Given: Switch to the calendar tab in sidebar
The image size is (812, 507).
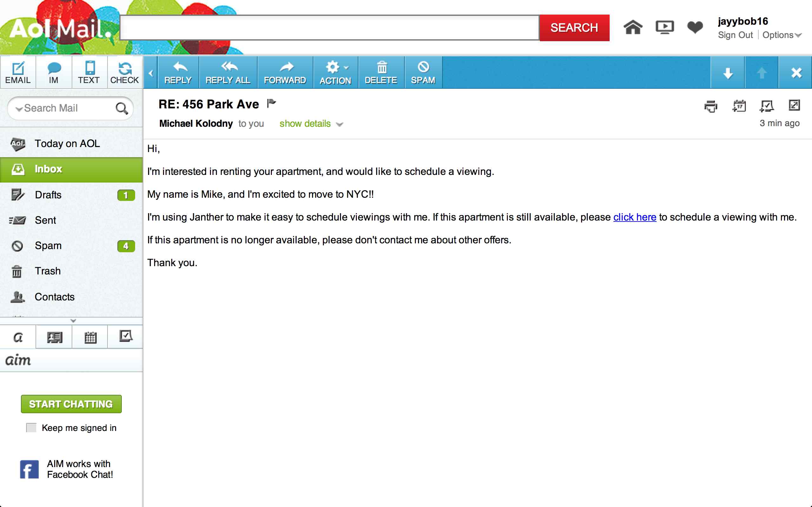Looking at the screenshot, I should pyautogui.click(x=90, y=337).
